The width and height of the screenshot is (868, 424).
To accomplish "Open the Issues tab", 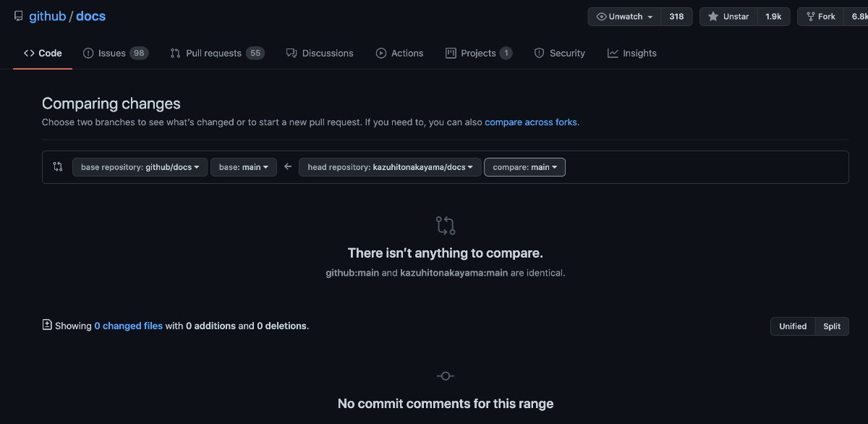I will tap(116, 53).
